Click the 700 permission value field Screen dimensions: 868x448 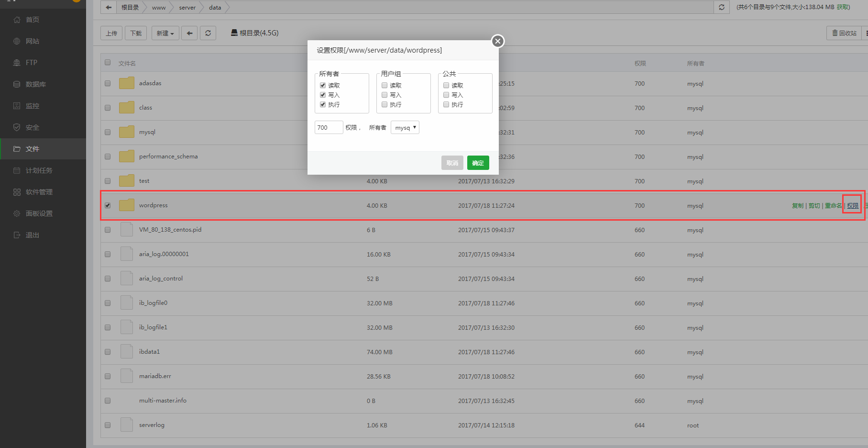click(x=329, y=127)
